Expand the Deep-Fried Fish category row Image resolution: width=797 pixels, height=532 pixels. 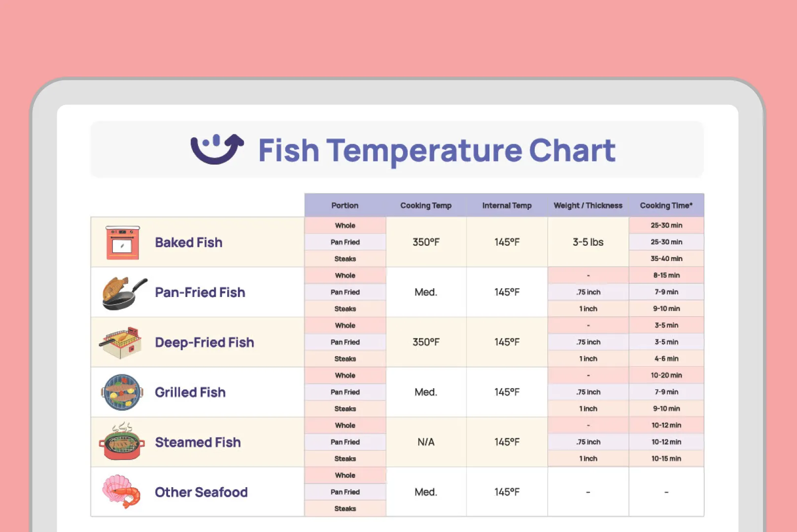tap(205, 341)
